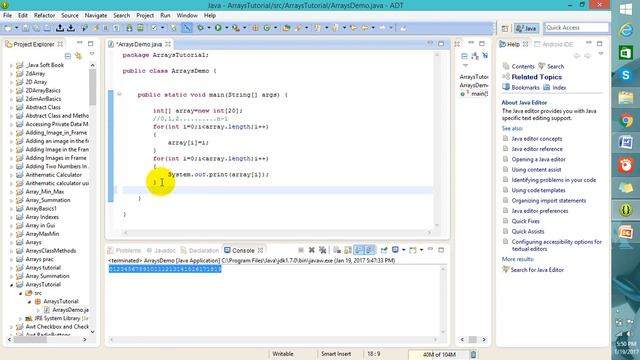Open the Window menu
This screenshot has height=360, width=640.
pos(187,16)
